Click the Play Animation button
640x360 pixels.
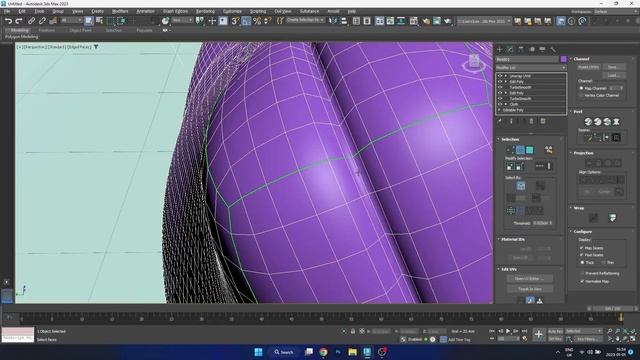[508, 331]
